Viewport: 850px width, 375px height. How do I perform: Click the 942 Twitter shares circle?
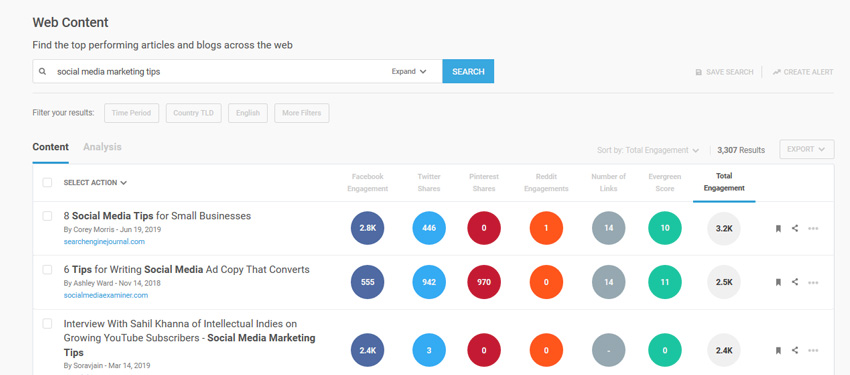pos(429,282)
